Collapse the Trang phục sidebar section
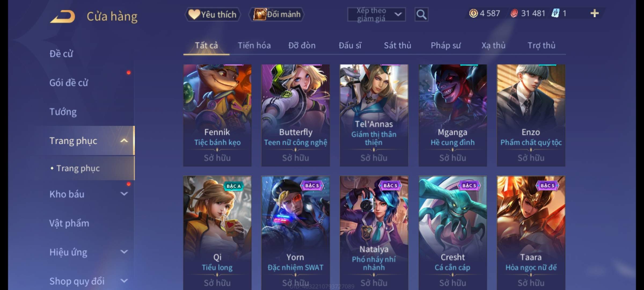This screenshot has height=290, width=644. [x=124, y=141]
